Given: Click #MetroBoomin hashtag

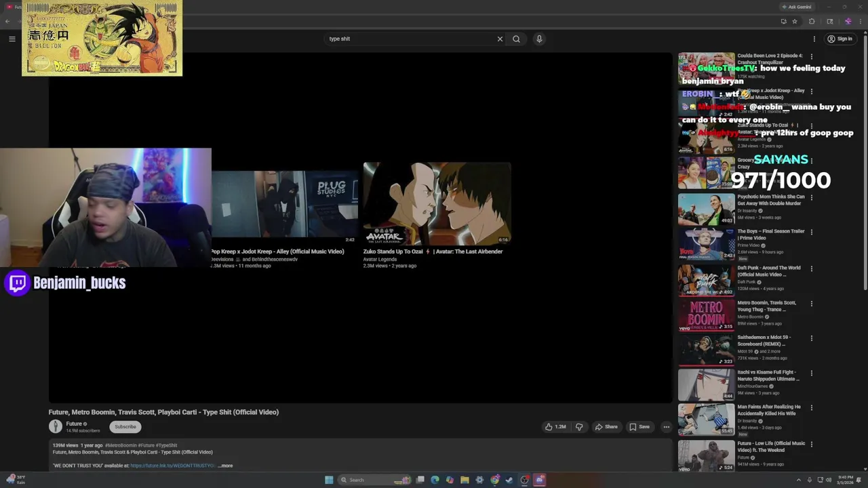Looking at the screenshot, I should (121, 445).
